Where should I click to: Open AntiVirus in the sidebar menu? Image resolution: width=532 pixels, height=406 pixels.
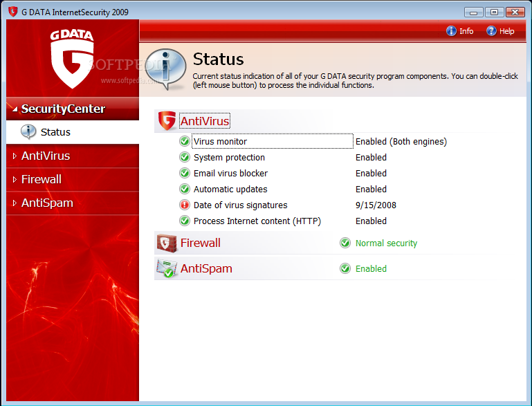[x=73, y=156]
